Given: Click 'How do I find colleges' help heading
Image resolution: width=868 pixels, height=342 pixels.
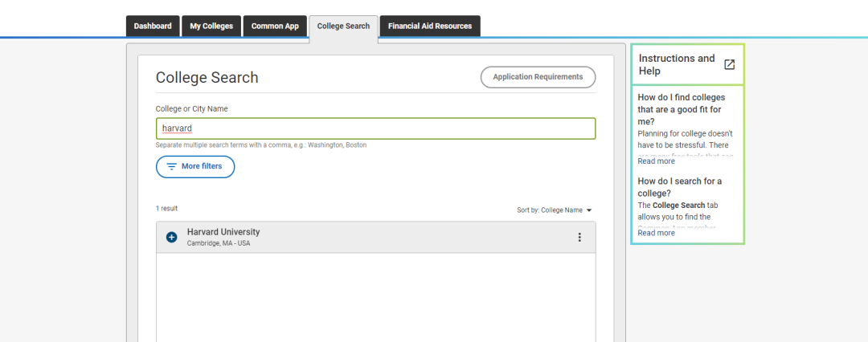Looking at the screenshot, I should 679,109.
